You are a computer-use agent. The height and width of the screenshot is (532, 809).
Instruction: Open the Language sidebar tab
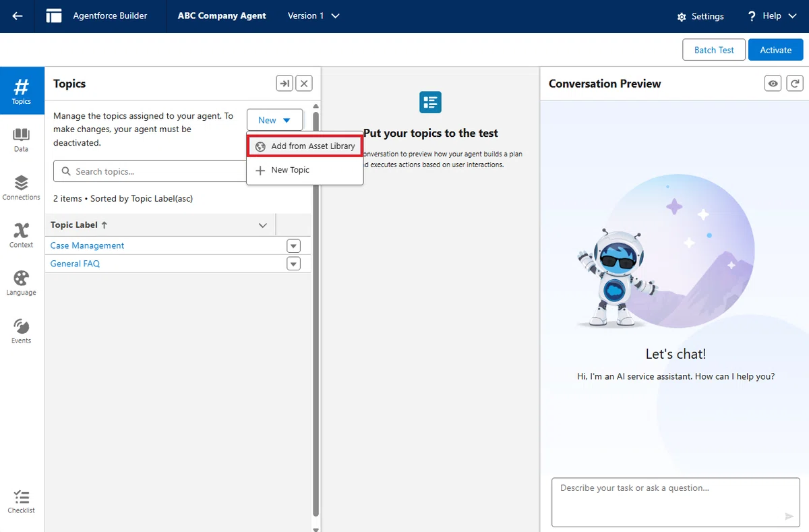(22, 283)
